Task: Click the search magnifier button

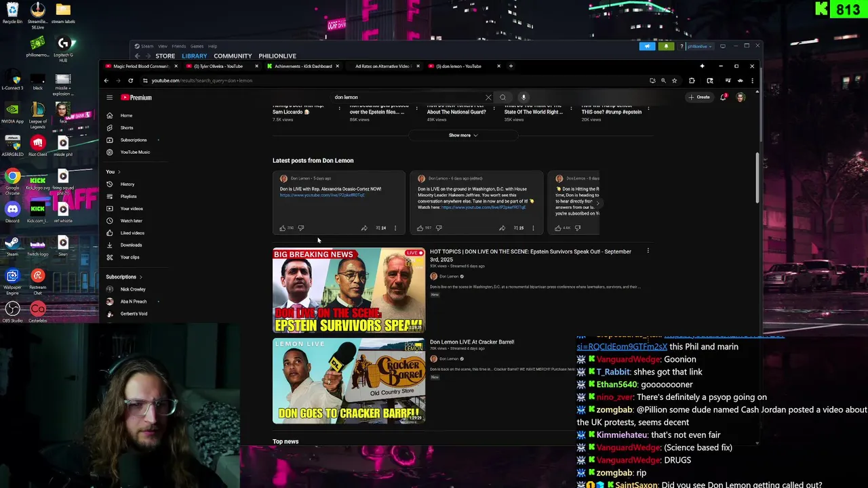Action: [x=502, y=98]
